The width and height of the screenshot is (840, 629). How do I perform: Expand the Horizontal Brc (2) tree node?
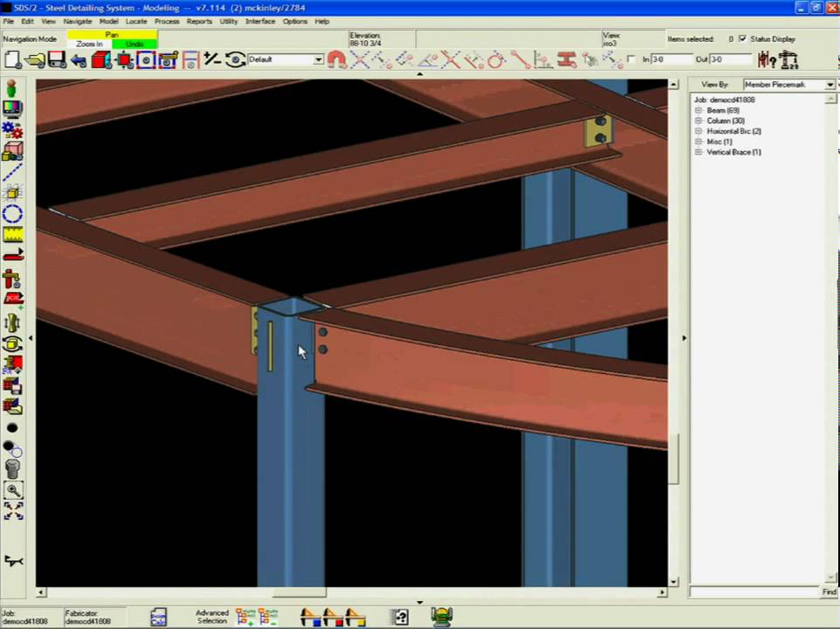pos(698,131)
